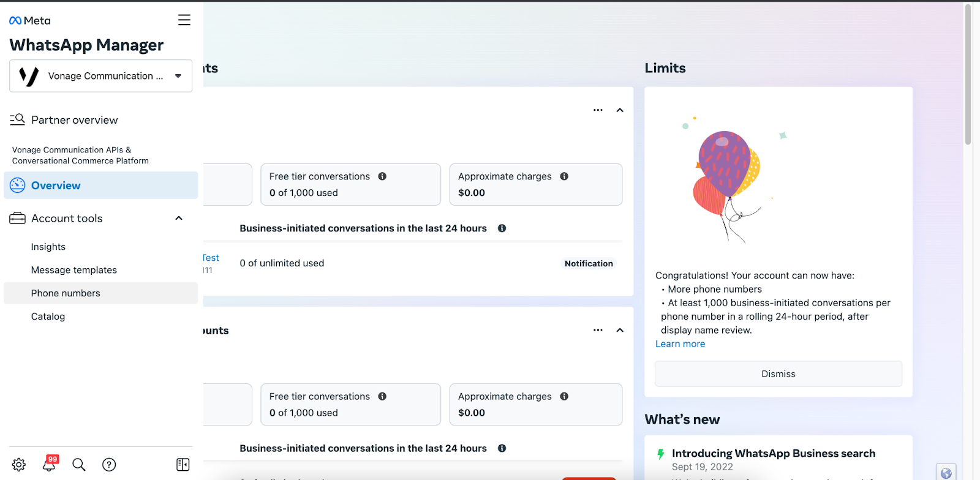The image size is (980, 480).
Task: Show info for first Free tier conversations
Action: pyautogui.click(x=382, y=176)
